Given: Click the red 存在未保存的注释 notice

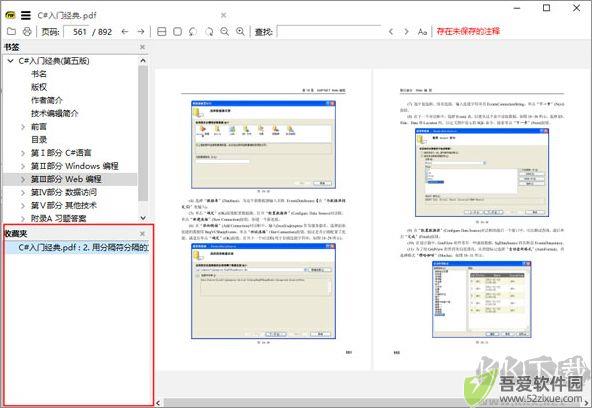Looking at the screenshot, I should 468,31.
